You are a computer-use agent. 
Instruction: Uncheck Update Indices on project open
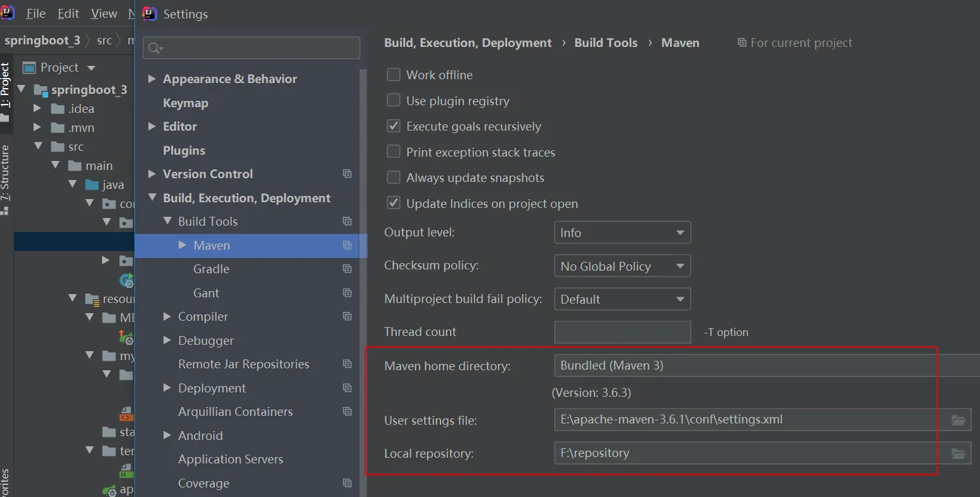tap(394, 203)
